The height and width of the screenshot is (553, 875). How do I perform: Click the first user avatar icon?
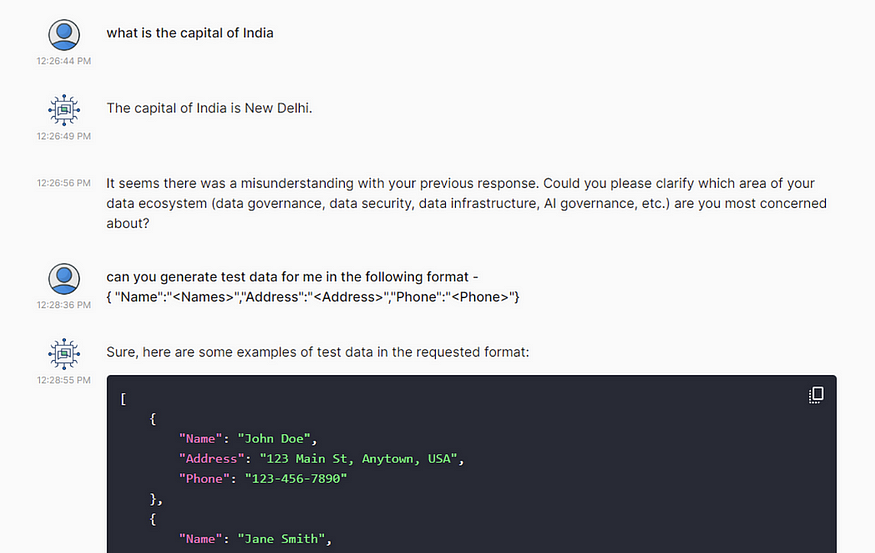tap(64, 35)
